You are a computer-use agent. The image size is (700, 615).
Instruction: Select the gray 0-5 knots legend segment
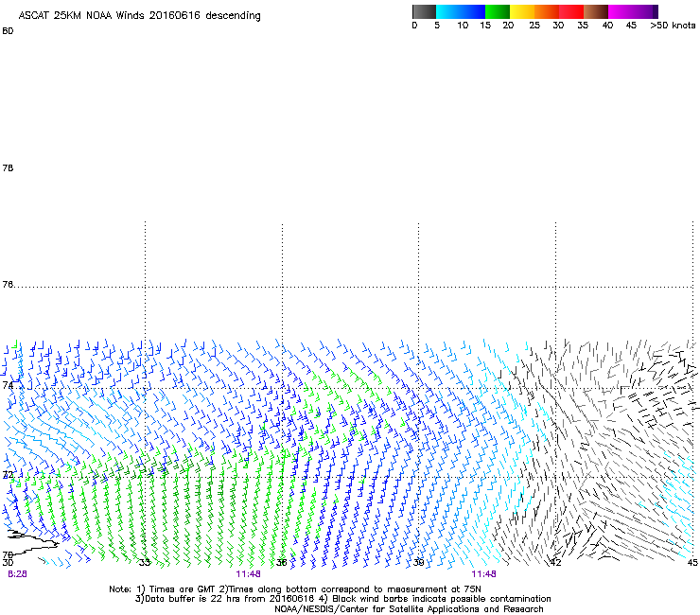[x=424, y=11]
